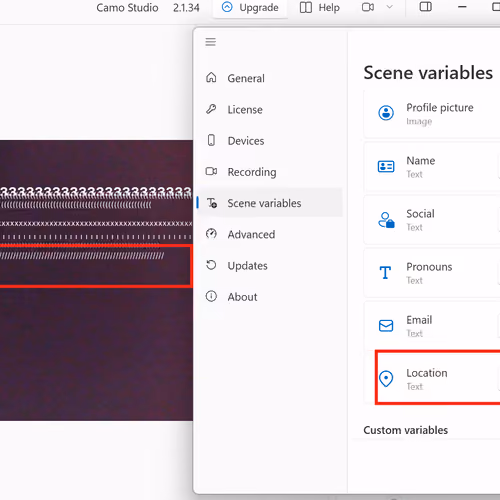Open the Email text variable

(x=432, y=326)
